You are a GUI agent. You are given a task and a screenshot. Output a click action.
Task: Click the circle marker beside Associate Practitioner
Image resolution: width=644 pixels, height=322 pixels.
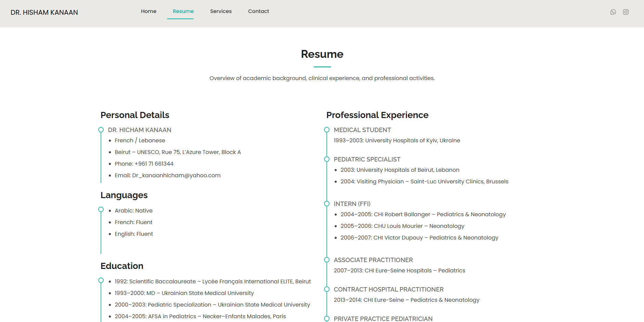click(327, 260)
